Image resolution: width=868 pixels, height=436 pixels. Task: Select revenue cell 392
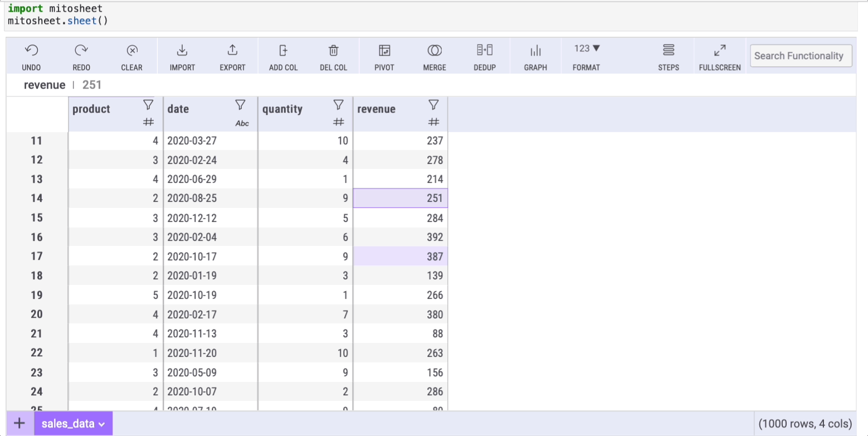click(401, 237)
